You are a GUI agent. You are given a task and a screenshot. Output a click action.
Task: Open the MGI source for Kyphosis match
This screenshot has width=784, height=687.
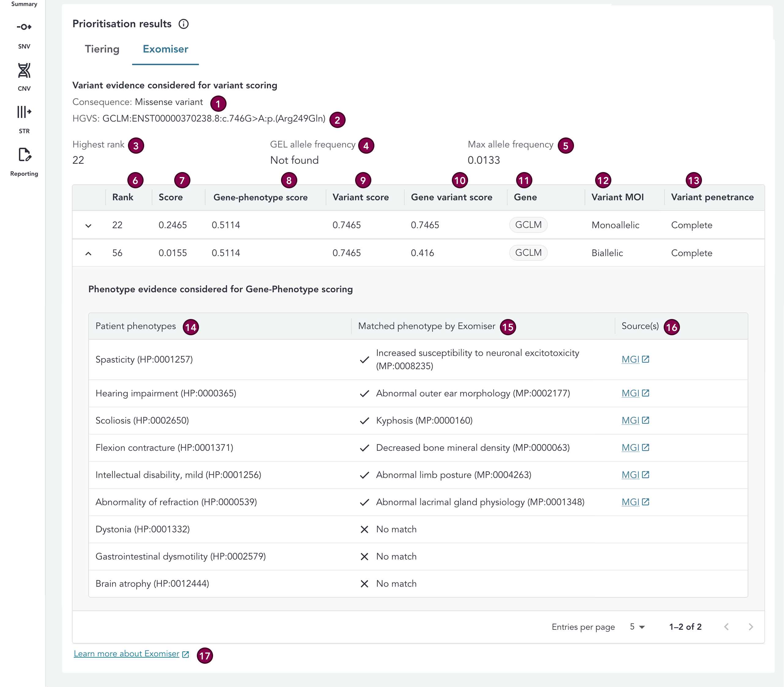631,420
